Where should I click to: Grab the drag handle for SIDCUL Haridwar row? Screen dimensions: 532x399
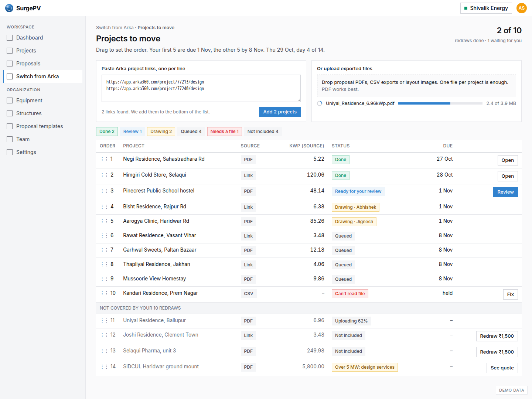(x=104, y=366)
